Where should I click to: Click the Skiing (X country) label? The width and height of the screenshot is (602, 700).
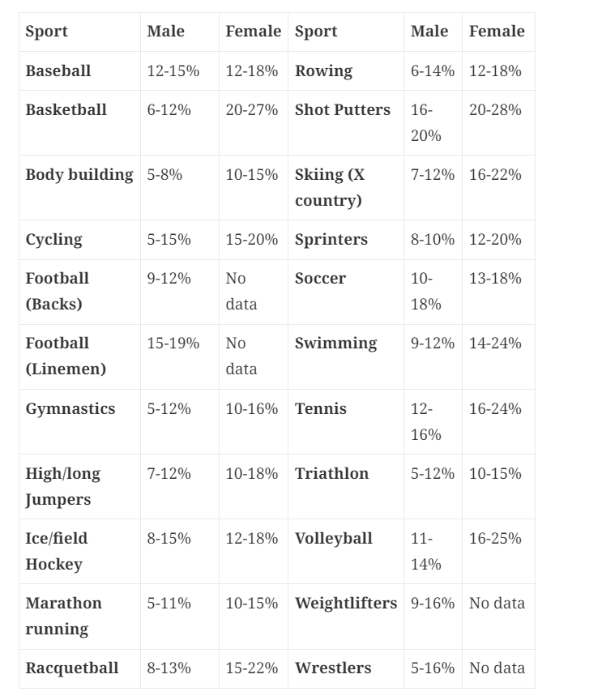coord(330,187)
